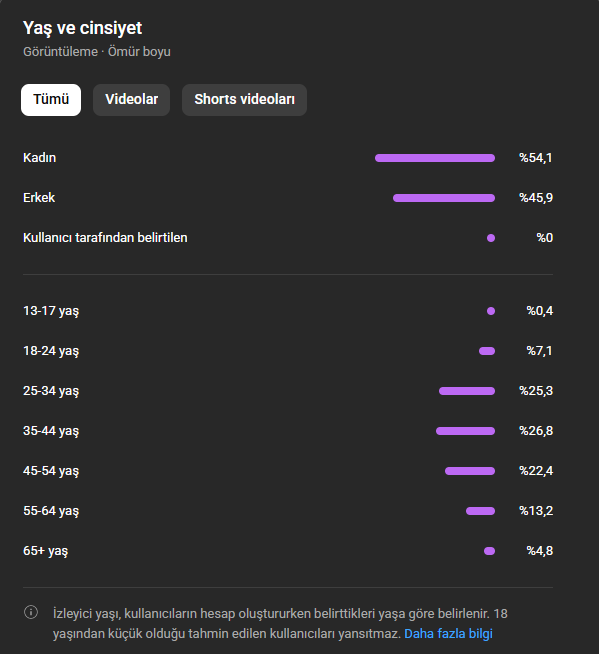Click the Kullanıcı tarafından belirtilen dot
Viewport: 599px width, 654px height.
[491, 238]
